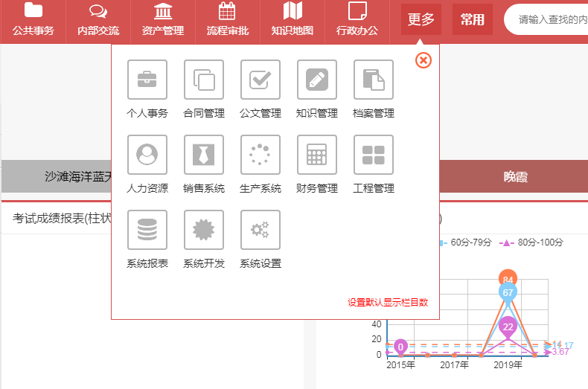Expand the 更多 menu button
This screenshot has height=389, width=588.
point(421,19)
